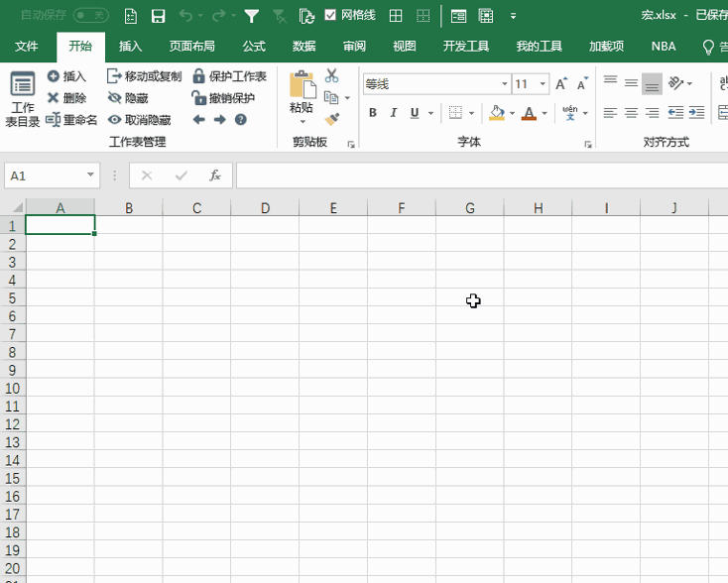728x583 pixels.
Task: Open the File (文件) tab
Action: click(x=27, y=47)
